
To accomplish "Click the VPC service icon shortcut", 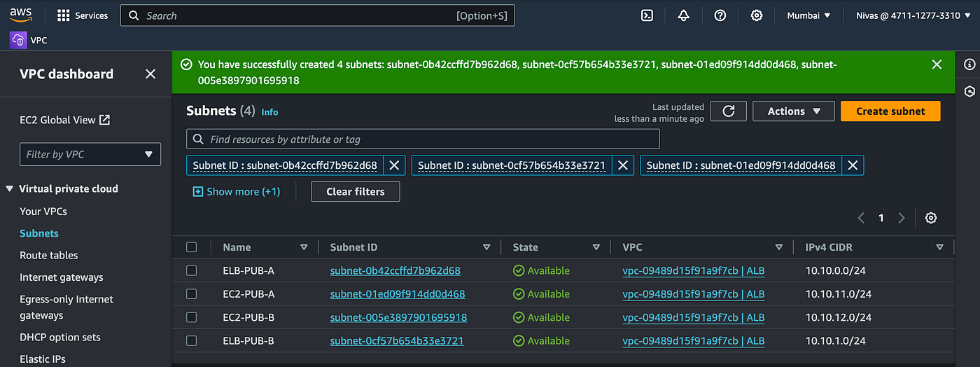I will click(x=18, y=41).
